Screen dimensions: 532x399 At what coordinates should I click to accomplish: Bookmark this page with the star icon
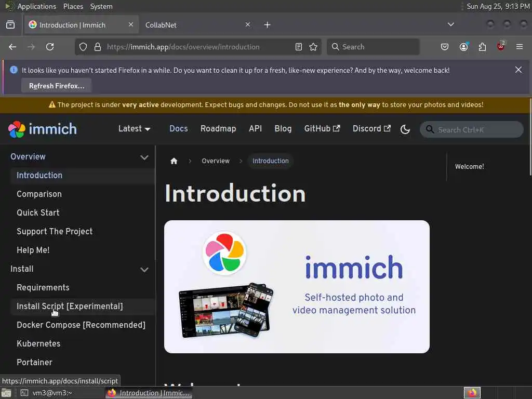[313, 47]
